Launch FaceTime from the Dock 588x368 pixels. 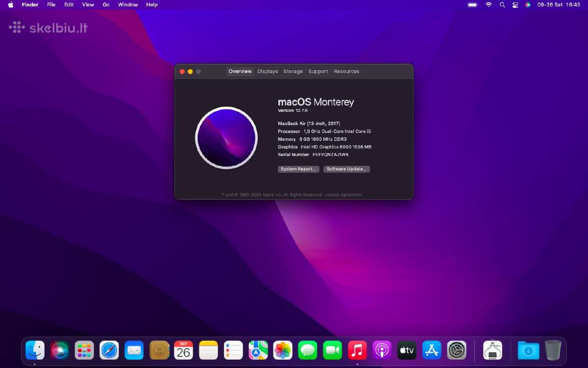pos(333,350)
